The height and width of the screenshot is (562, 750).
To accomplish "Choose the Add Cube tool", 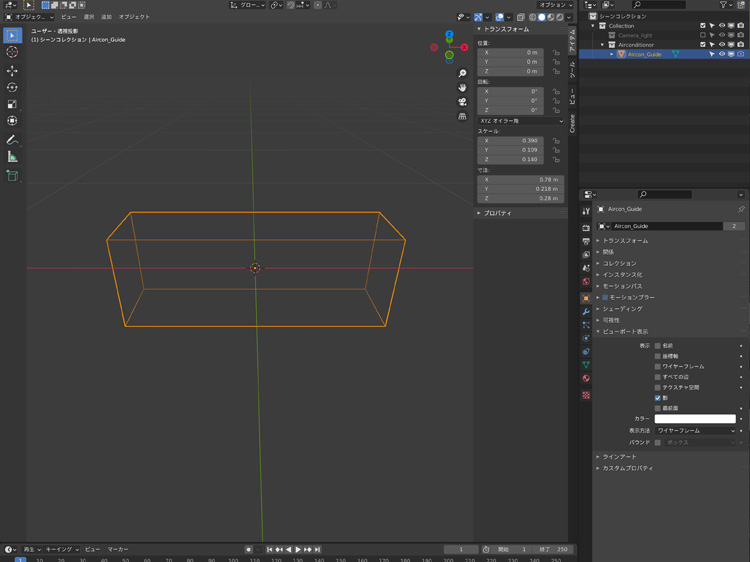I will pos(12,176).
